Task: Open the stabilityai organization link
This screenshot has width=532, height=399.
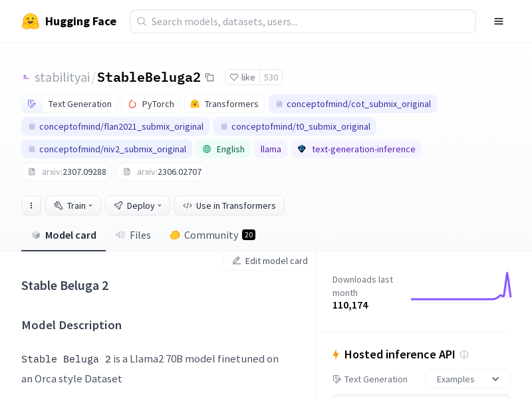Action: coord(62,77)
